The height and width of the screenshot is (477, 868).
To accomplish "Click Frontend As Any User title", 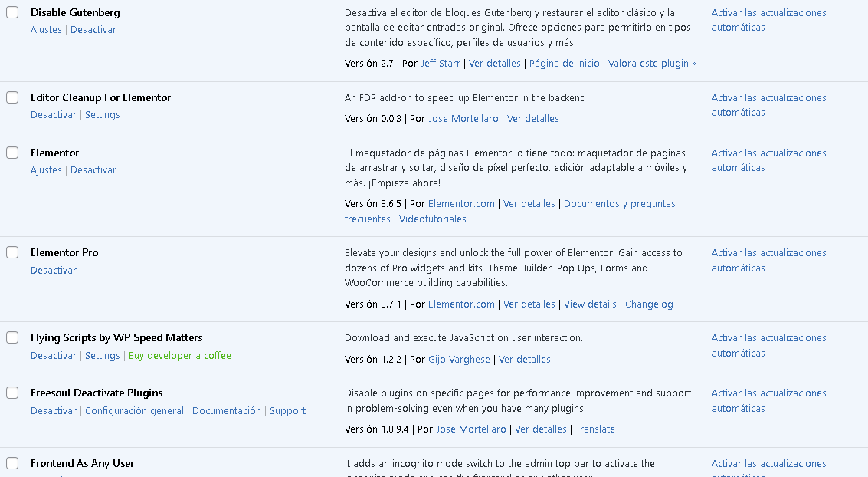I will [82, 464].
